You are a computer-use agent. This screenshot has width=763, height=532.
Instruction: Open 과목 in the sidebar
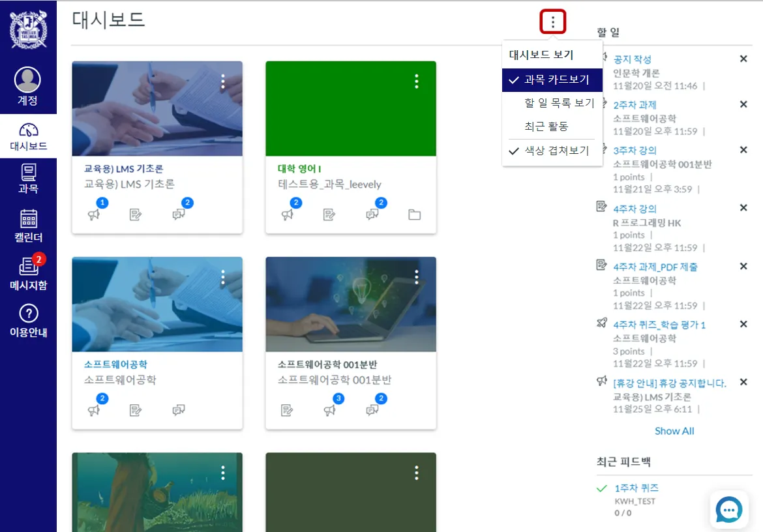(x=28, y=179)
